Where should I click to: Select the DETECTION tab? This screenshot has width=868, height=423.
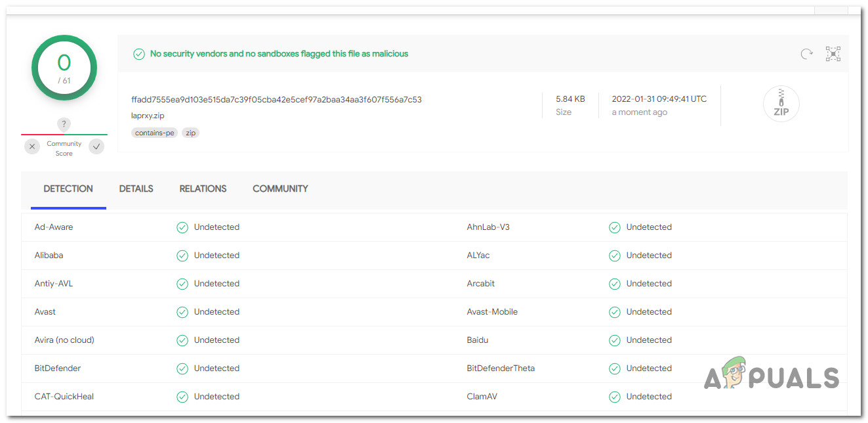pos(68,189)
